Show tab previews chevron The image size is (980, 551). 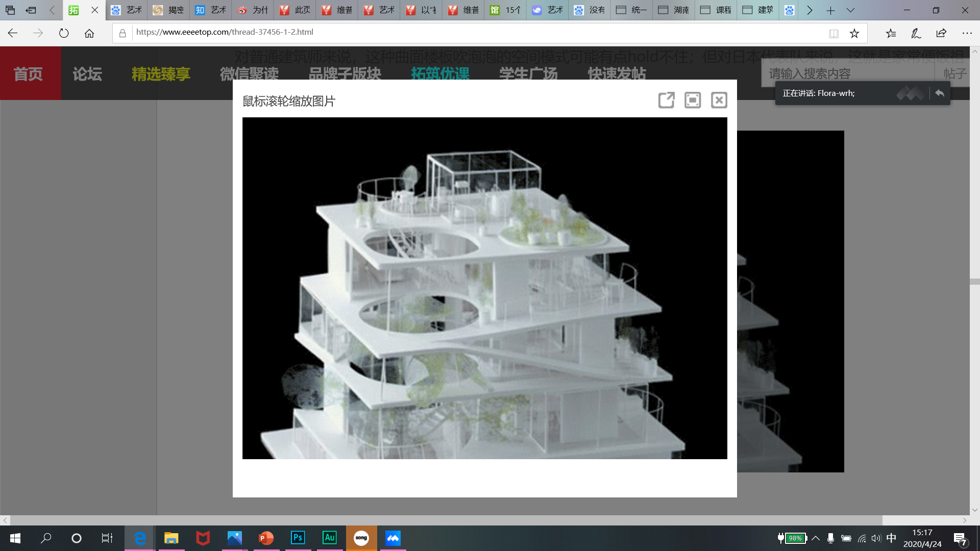[x=850, y=10]
